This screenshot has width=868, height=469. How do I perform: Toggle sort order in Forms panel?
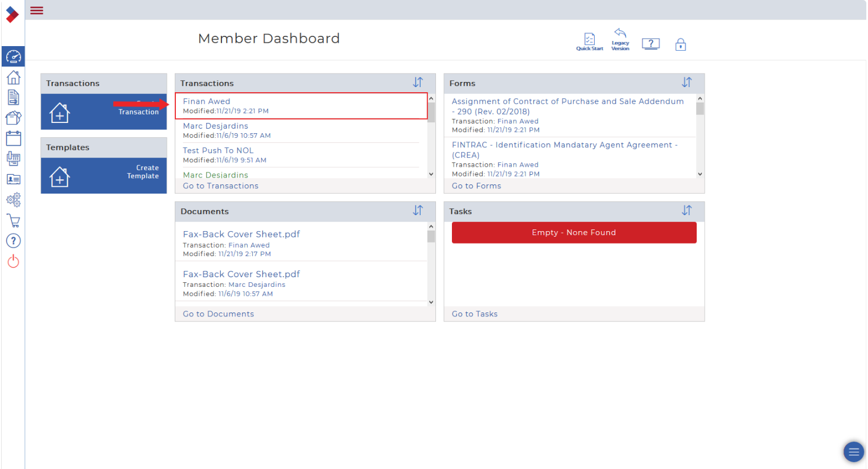tap(686, 83)
